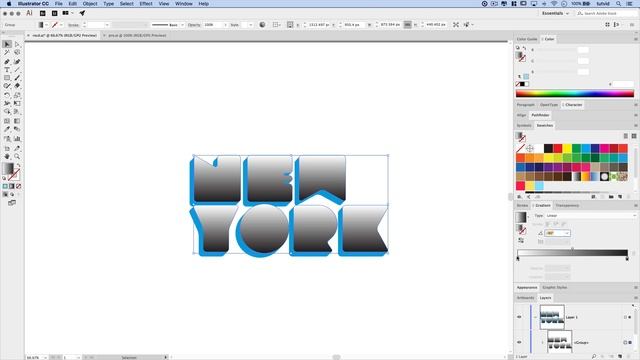The height and width of the screenshot is (360, 640).
Task: Select the Type tool
Action: click(x=7, y=70)
